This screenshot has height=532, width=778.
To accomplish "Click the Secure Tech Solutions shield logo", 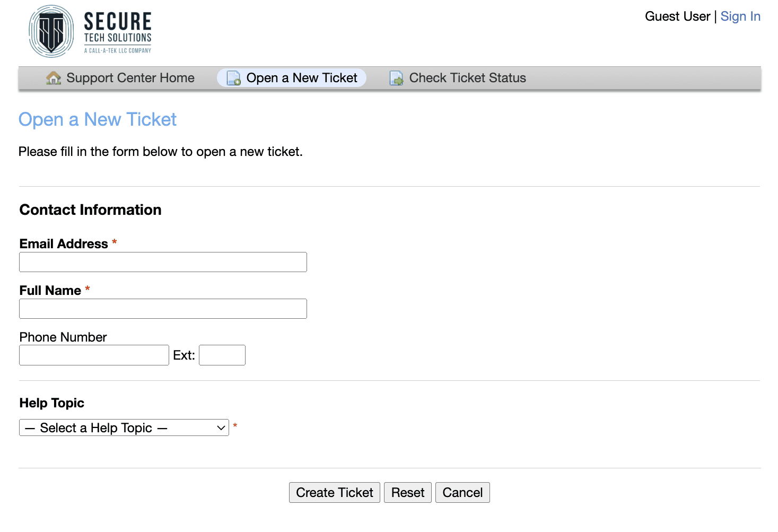I will click(51, 32).
